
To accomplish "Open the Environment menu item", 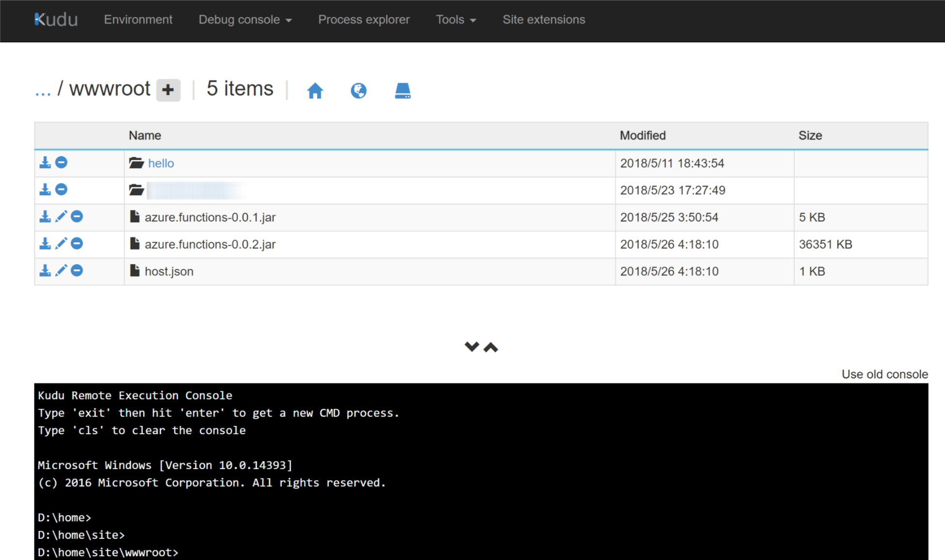I will pyautogui.click(x=138, y=20).
